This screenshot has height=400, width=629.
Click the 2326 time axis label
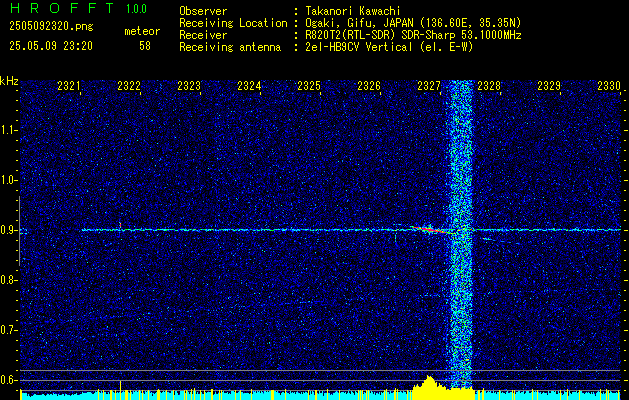click(x=369, y=86)
